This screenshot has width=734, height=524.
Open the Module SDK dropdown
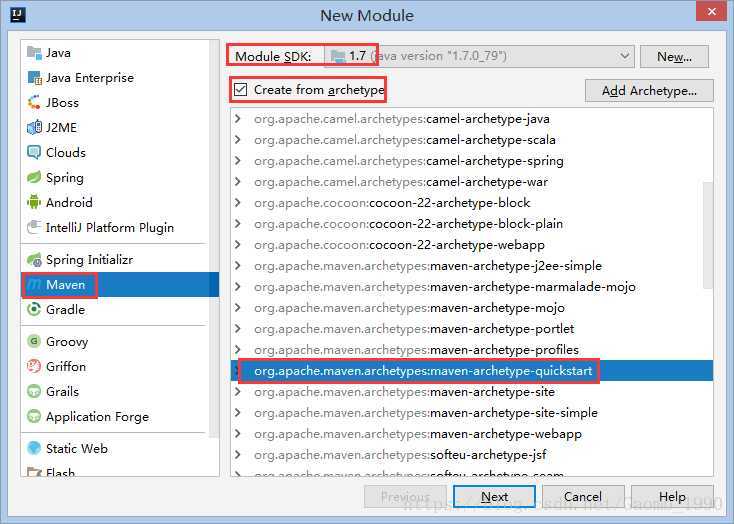(479, 57)
